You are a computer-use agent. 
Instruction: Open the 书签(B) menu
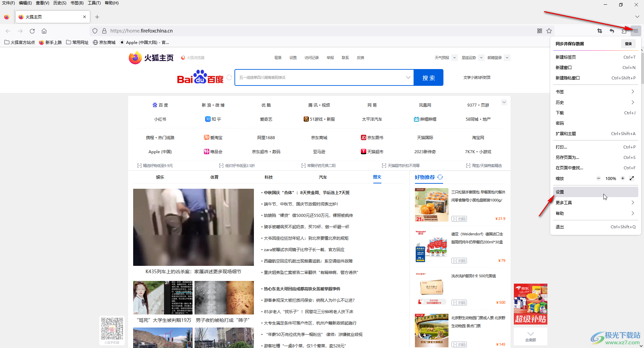point(77,3)
